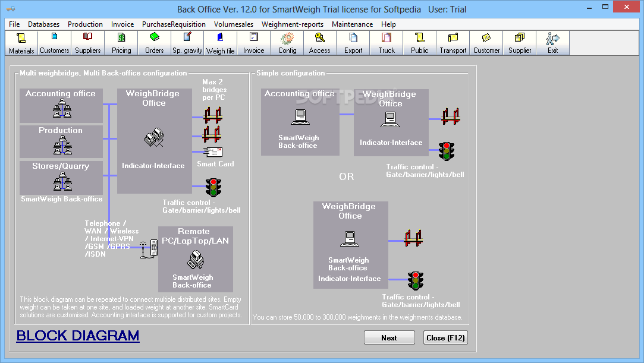Click the Stores/Quarry network icon
The height and width of the screenshot is (363, 644).
tap(62, 181)
